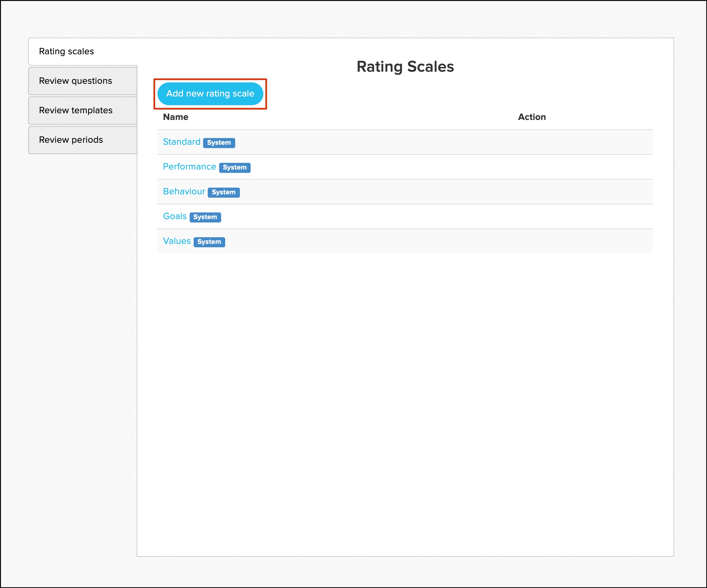Switch to the Review templates tab
This screenshot has width=707, height=588.
[x=76, y=111]
